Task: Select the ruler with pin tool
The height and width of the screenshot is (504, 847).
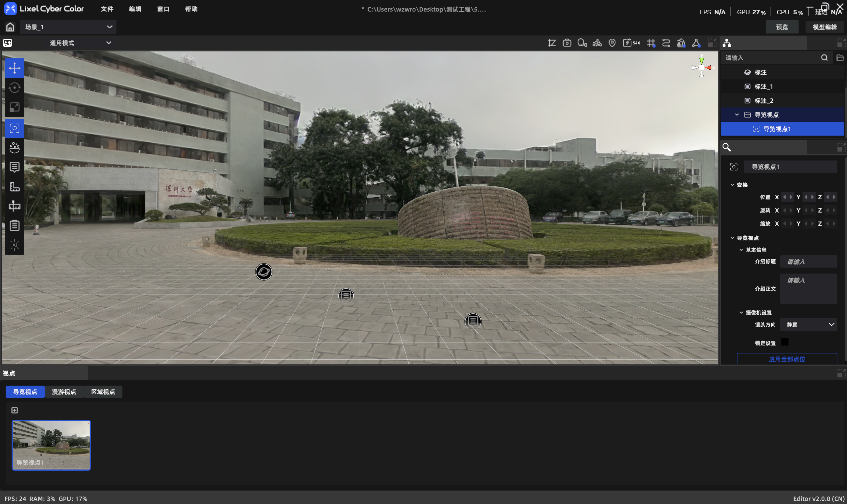Action: click(x=14, y=206)
